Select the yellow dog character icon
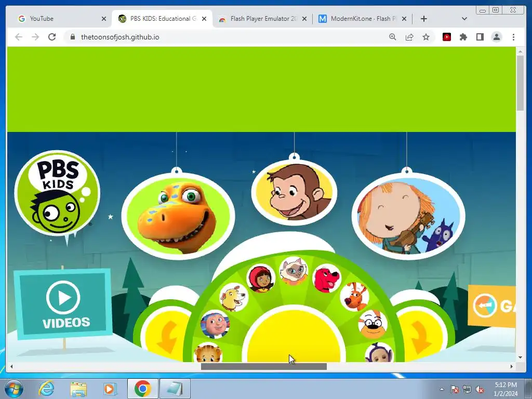Image resolution: width=532 pixels, height=399 pixels. [234, 297]
